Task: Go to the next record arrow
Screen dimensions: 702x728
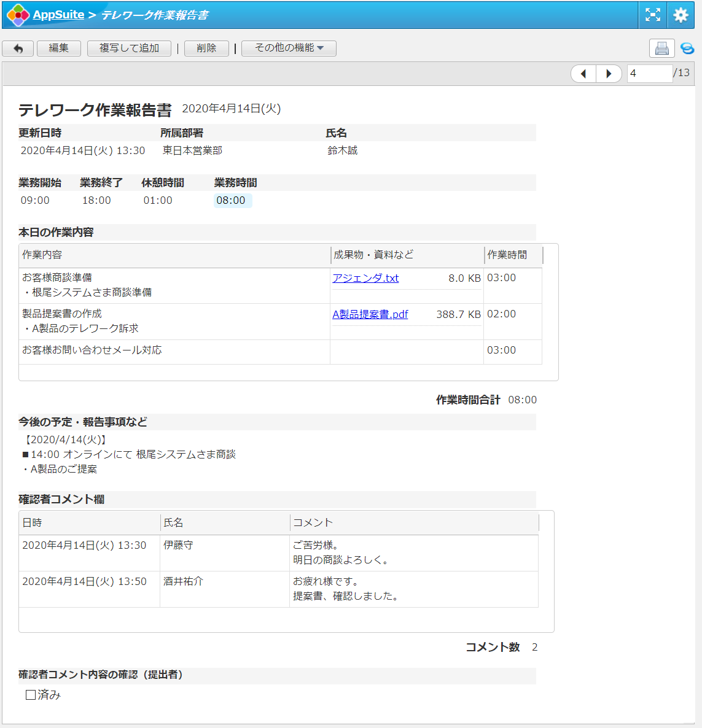Action: [609, 74]
